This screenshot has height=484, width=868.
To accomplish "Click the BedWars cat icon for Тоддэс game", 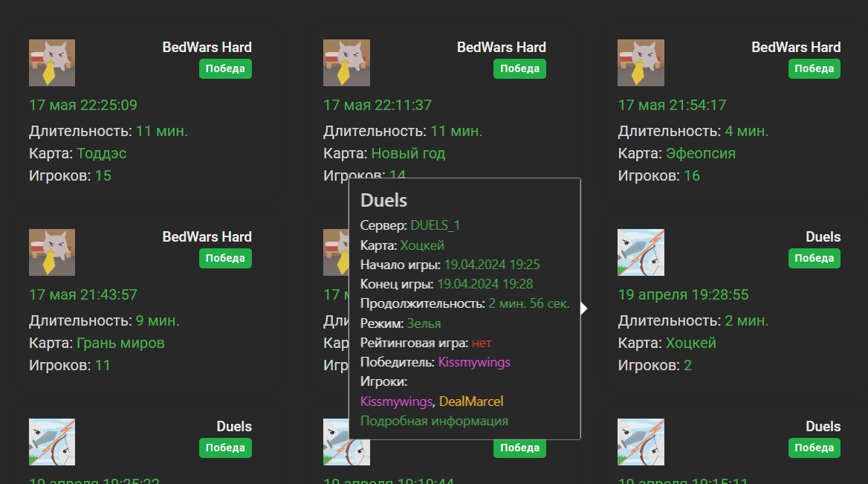I will point(52,63).
